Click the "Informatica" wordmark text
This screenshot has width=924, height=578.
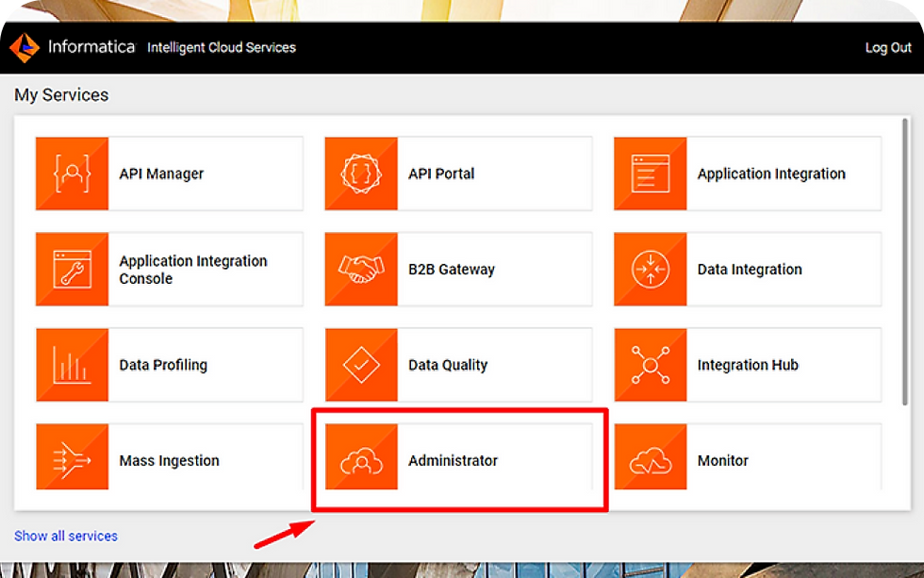(x=91, y=46)
